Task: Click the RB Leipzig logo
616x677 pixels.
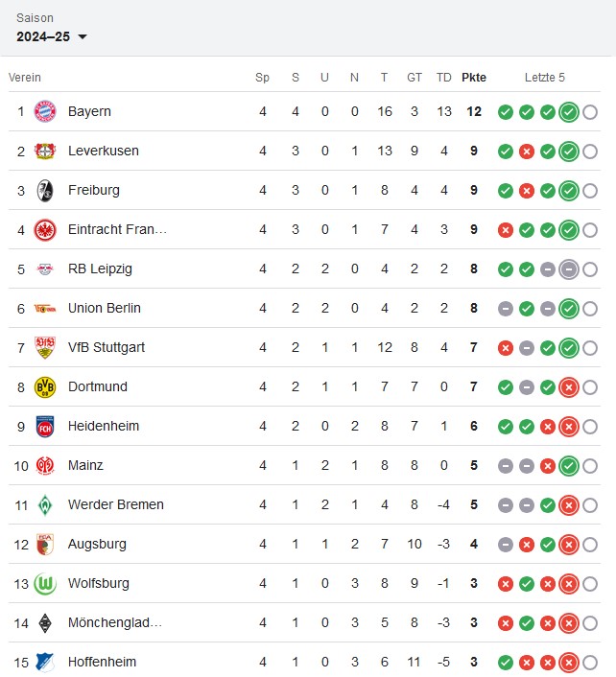Action: (45, 268)
